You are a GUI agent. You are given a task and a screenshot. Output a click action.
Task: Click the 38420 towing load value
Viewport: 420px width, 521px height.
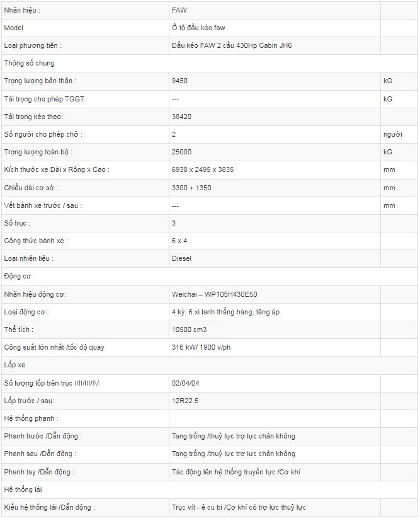181,117
